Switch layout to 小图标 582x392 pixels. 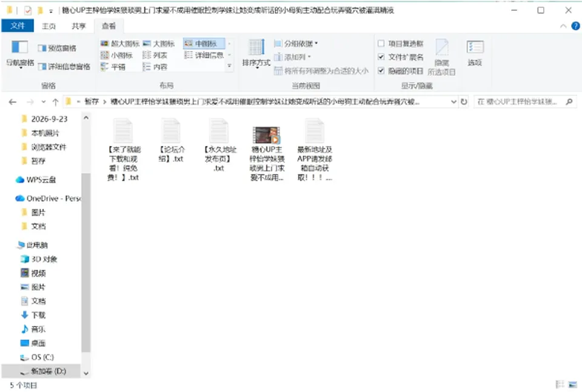(116, 55)
